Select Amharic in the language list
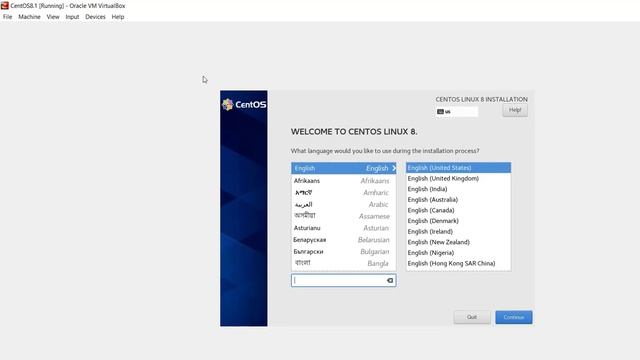The width and height of the screenshot is (640, 360). pos(344,192)
